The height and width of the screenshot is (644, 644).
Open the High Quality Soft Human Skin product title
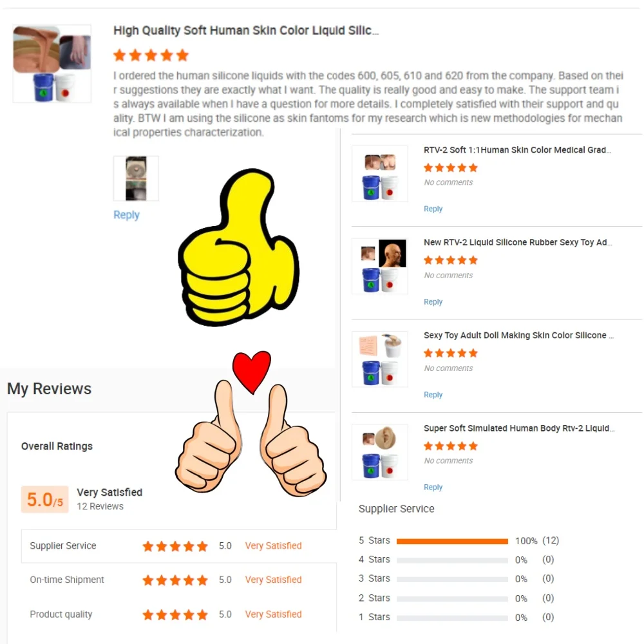(x=246, y=30)
